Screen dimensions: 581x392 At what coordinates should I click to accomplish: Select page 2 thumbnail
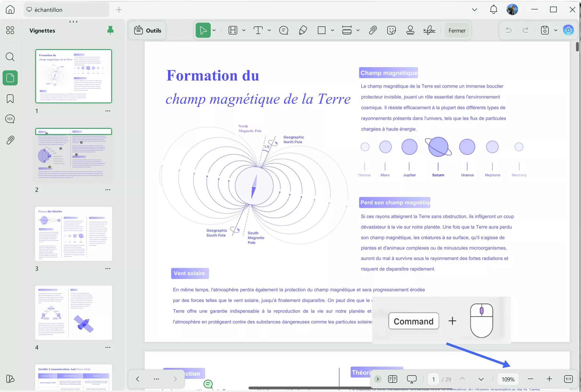(73, 155)
